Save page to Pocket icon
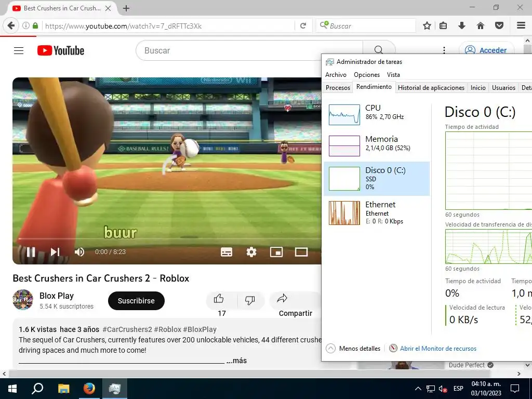532x399 pixels. click(499, 26)
